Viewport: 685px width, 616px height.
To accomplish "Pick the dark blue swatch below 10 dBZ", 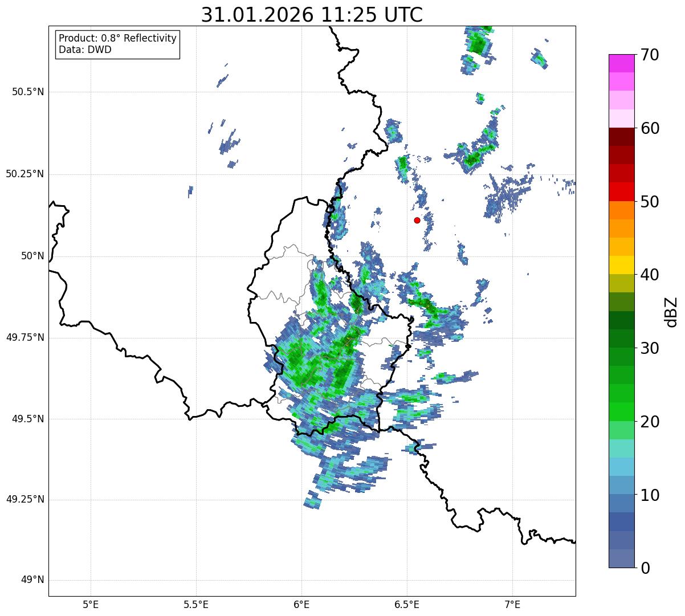I will coord(621,522).
